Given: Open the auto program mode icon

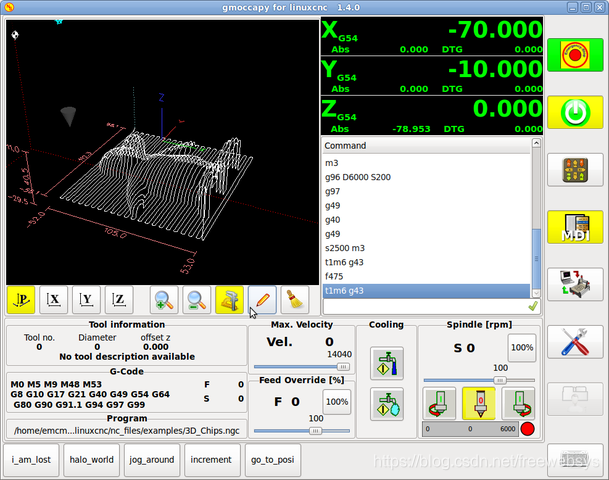Looking at the screenshot, I should tap(575, 284).
